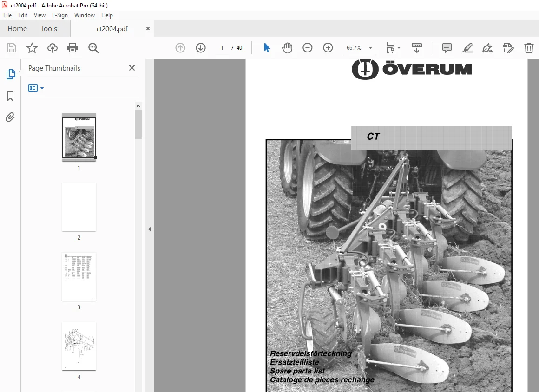The height and width of the screenshot is (392, 539).
Task: Open the Page Thumbnails sidebar icon
Action: point(11,74)
